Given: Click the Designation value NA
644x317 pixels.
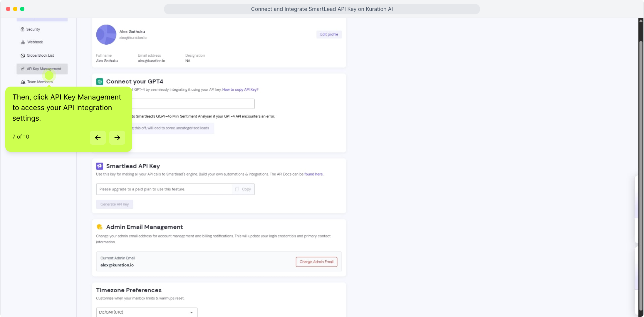Looking at the screenshot, I should [188, 61].
